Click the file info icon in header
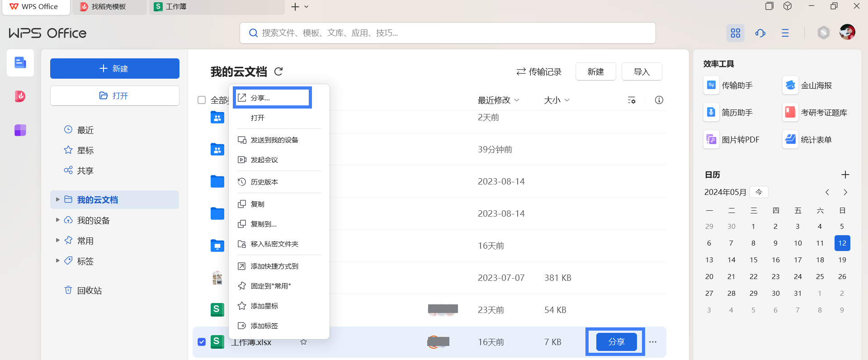The image size is (868, 360). [659, 100]
